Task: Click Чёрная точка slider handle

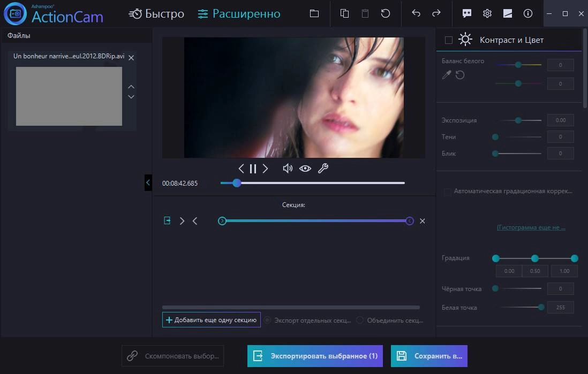Action: pyautogui.click(x=495, y=288)
